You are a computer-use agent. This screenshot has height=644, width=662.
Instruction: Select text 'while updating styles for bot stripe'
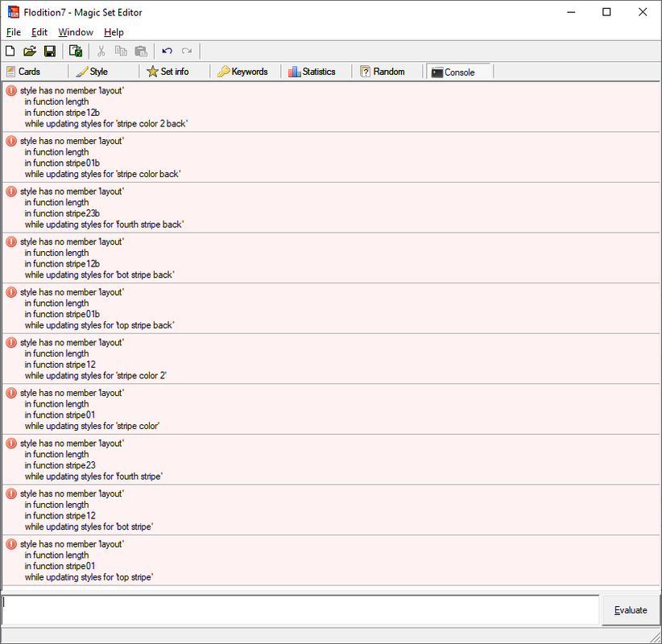coord(89,526)
